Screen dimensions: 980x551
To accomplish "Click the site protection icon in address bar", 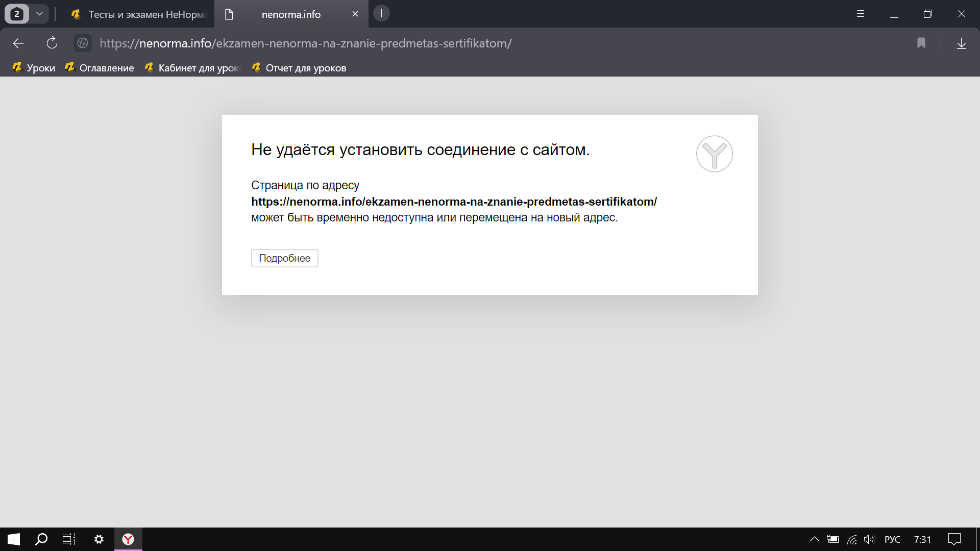I will [x=83, y=43].
